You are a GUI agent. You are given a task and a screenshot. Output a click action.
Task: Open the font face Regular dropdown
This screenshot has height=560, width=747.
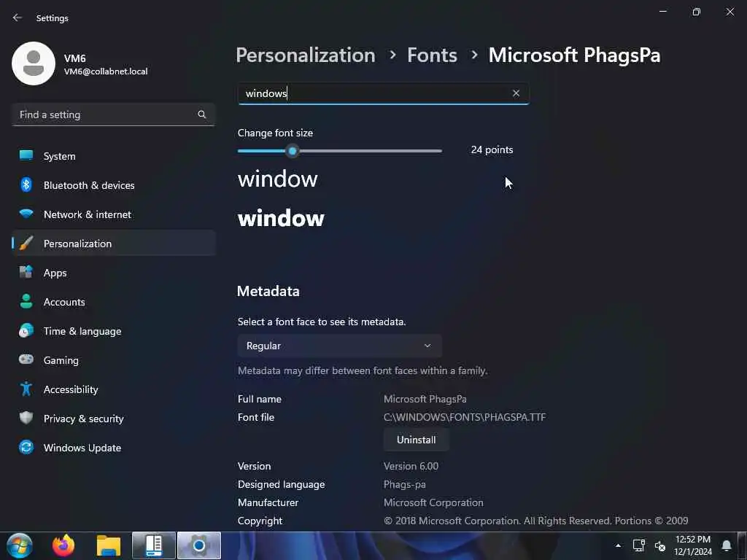pyautogui.click(x=340, y=346)
